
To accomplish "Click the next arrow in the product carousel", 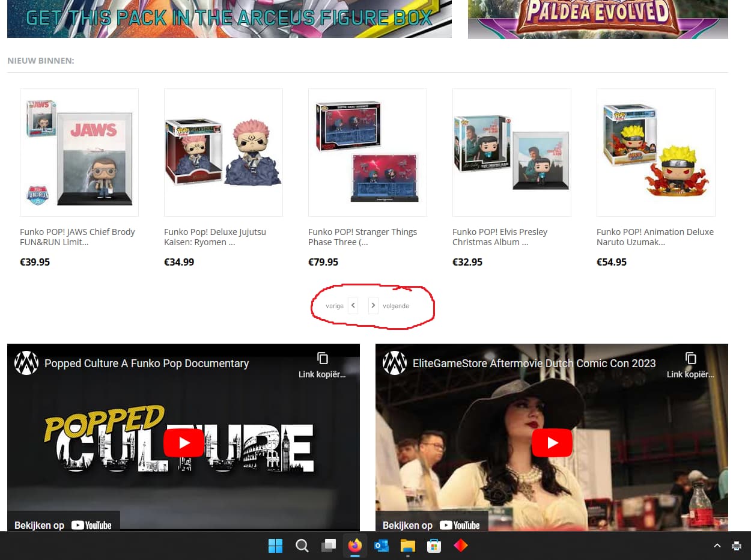I will coord(373,305).
